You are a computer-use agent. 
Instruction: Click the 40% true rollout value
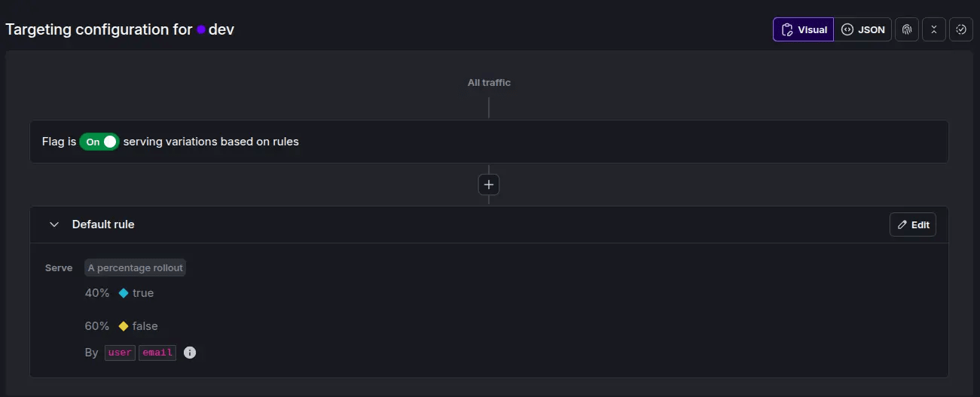click(97, 293)
